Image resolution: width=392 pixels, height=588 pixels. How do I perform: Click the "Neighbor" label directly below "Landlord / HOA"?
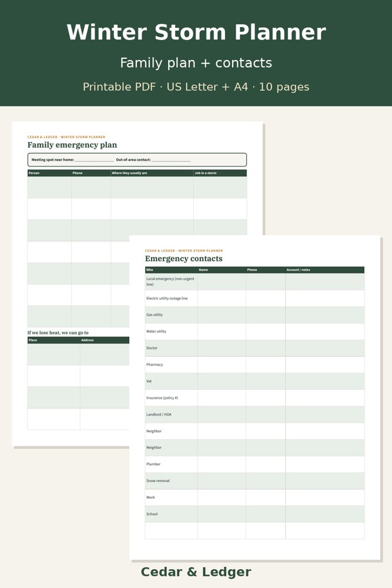click(x=153, y=431)
